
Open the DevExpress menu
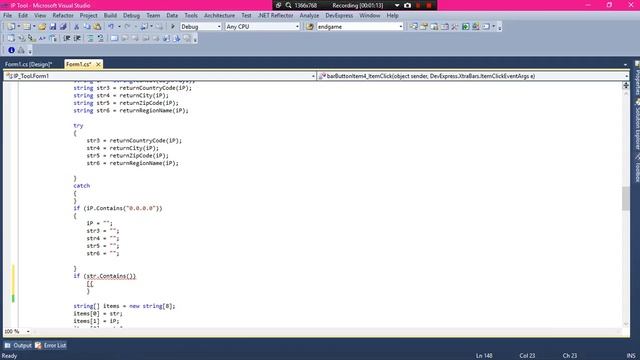(339, 16)
